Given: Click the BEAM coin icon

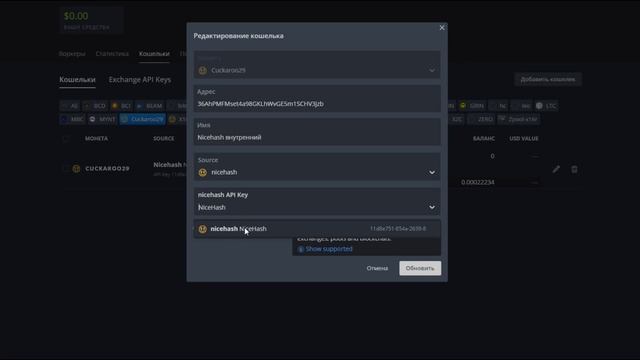Looking at the screenshot, I should [x=140, y=106].
